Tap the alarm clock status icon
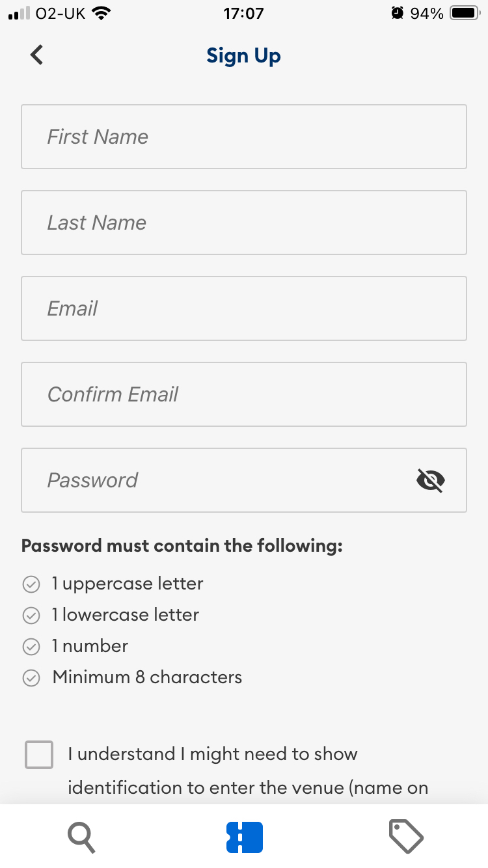488x868 pixels. point(398,13)
